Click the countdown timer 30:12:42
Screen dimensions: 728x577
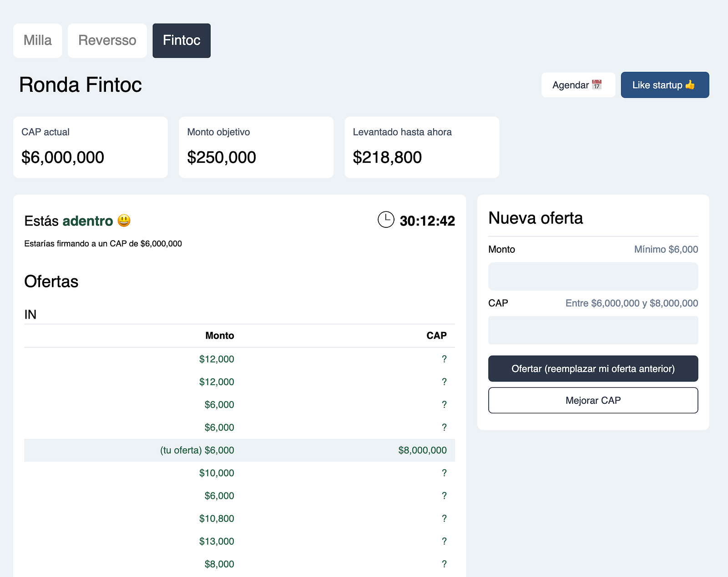click(427, 221)
